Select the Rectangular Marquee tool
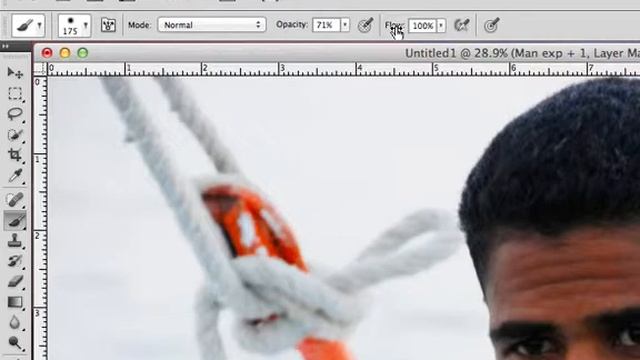Screen dimensions: 640x360 point(15,93)
